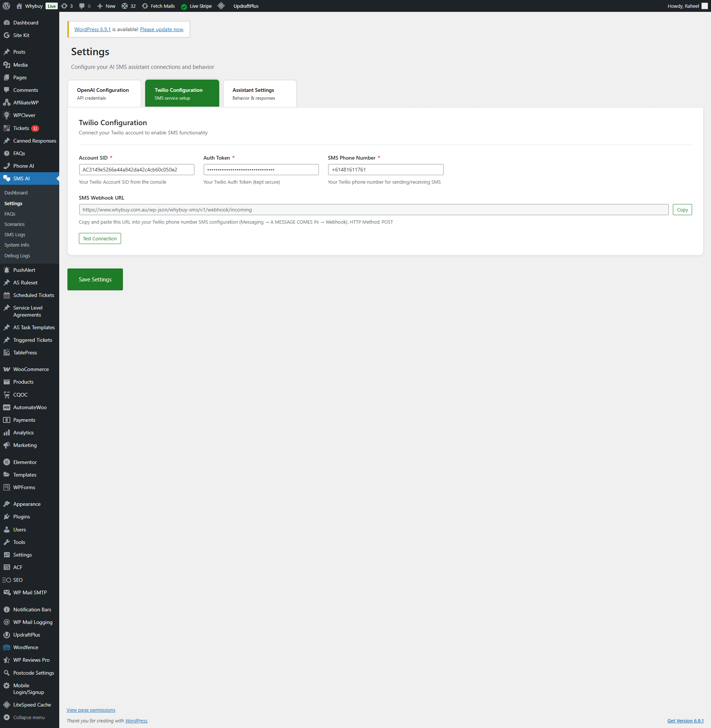Viewport: 711px width, 728px height.
Task: Click the Please update now link
Action: click(161, 29)
